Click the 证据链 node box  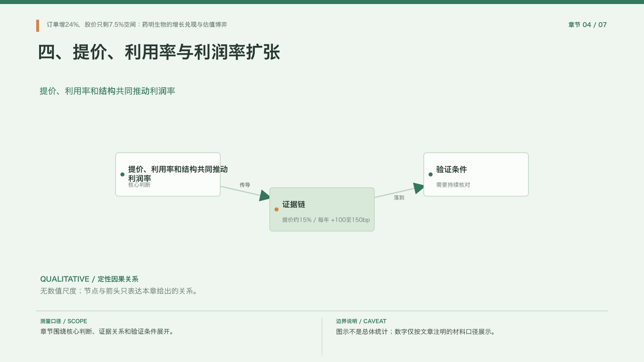322,209
